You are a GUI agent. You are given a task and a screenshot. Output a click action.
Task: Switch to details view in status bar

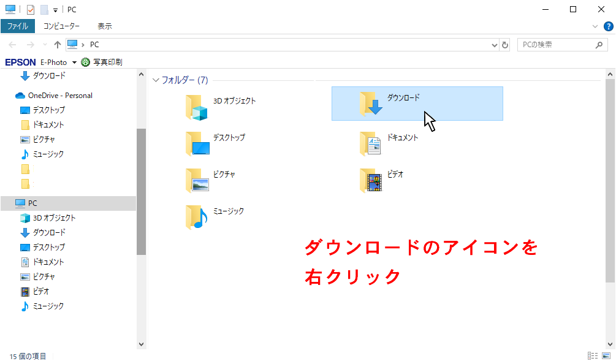click(x=593, y=356)
